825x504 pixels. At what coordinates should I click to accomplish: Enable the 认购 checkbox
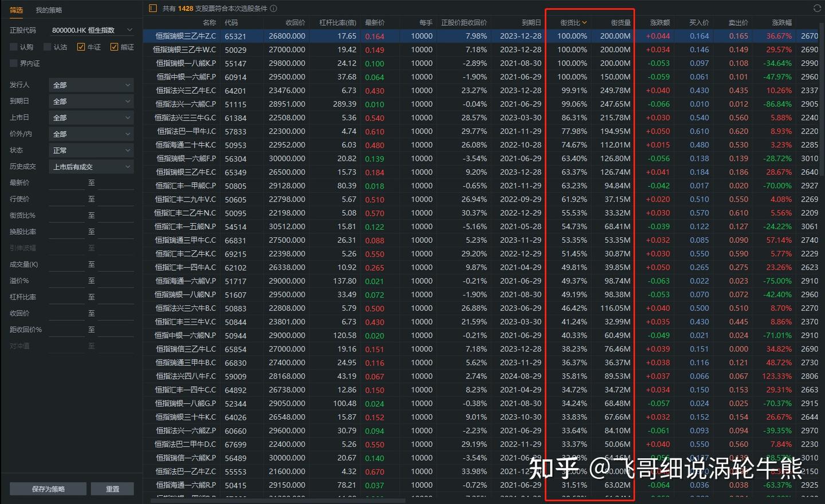point(14,46)
